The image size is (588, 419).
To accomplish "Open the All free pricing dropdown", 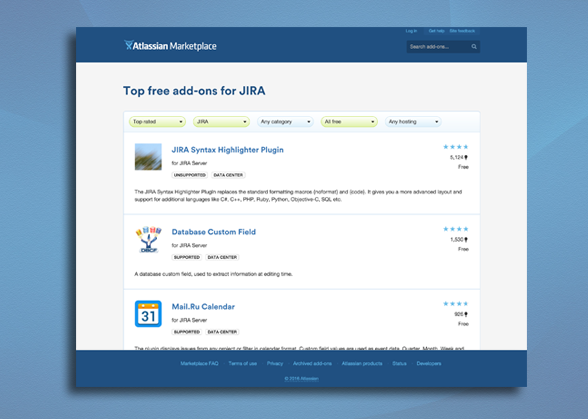I will coord(349,122).
